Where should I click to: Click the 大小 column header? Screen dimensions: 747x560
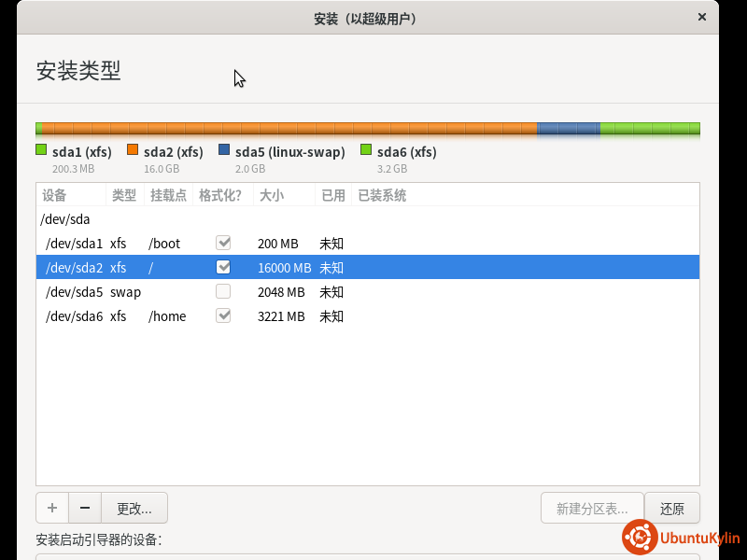tap(272, 195)
